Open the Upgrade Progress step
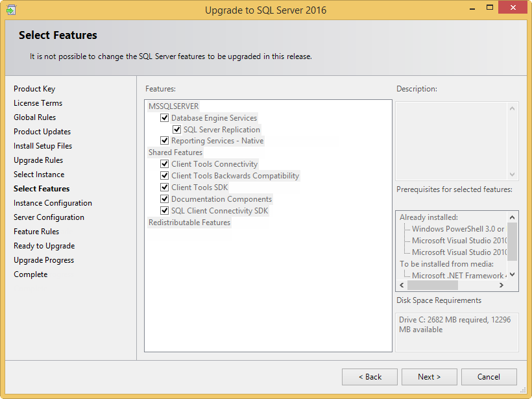 [x=43, y=260]
